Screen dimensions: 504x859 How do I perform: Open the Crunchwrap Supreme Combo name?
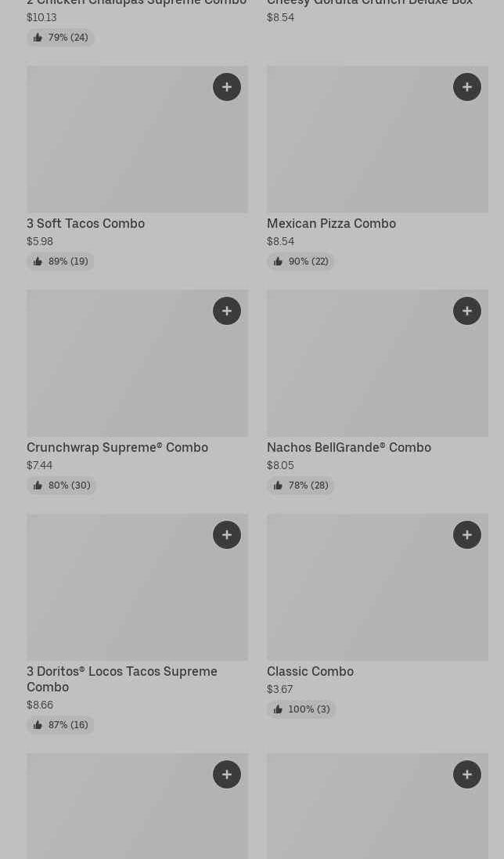pyautogui.click(x=117, y=448)
